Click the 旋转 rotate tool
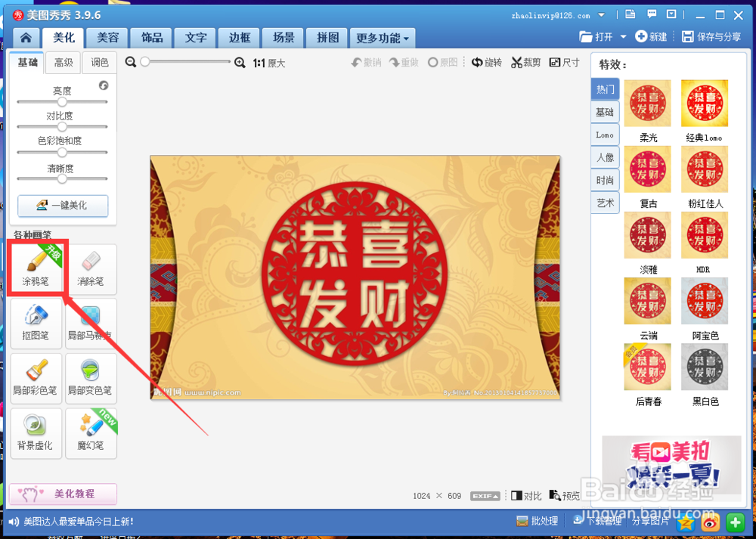This screenshot has height=539, width=756. (x=486, y=63)
